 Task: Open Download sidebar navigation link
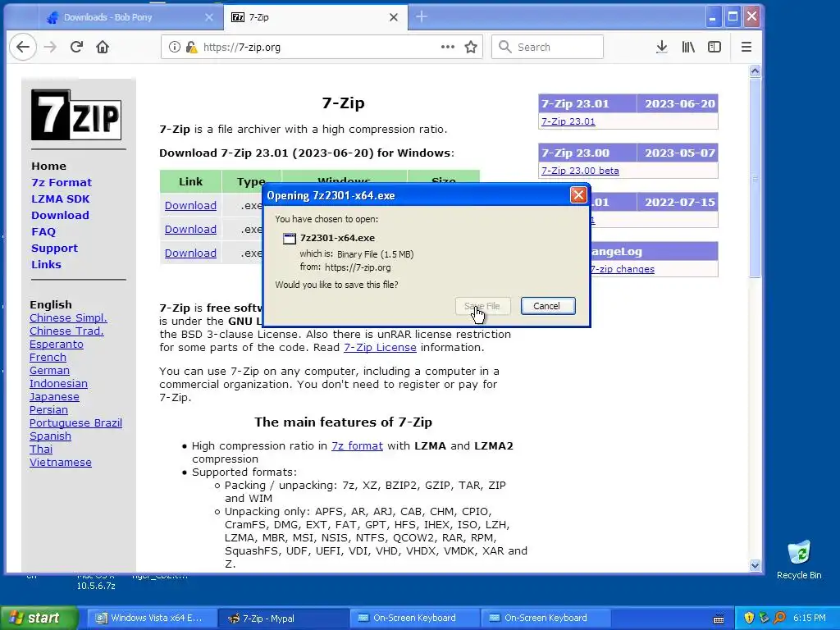click(60, 216)
